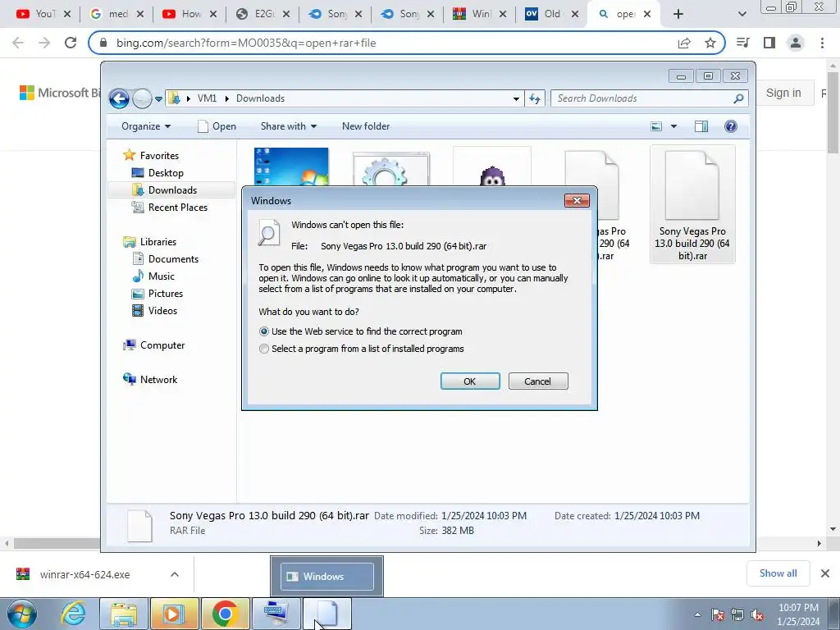Screen dimensions: 840x630
Task: Click the search magnifier in Explorer
Action: tap(739, 98)
